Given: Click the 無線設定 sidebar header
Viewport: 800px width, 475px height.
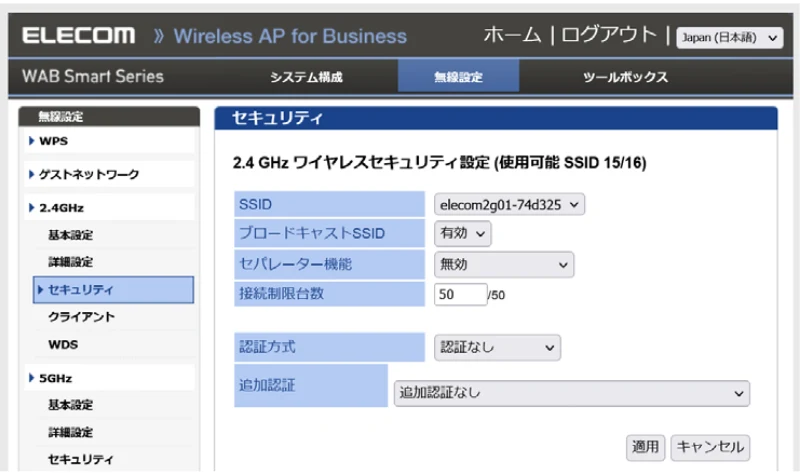Looking at the screenshot, I should [x=61, y=116].
